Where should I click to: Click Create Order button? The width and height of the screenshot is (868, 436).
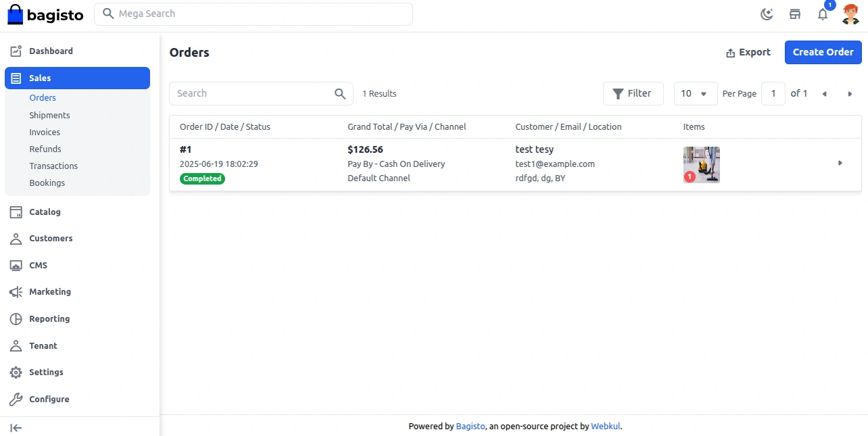point(823,52)
